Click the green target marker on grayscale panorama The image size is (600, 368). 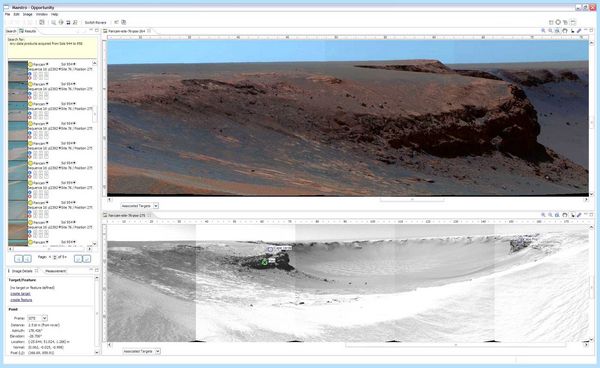coord(264,262)
